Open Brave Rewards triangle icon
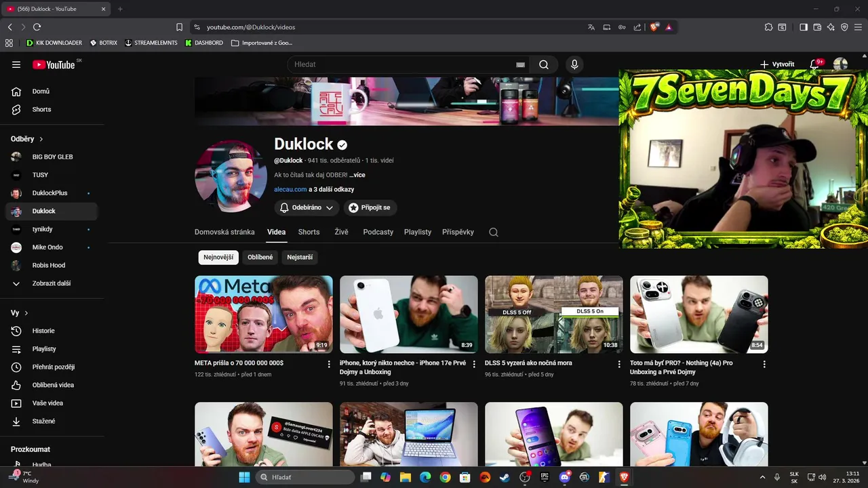This screenshot has height=488, width=868. [669, 27]
